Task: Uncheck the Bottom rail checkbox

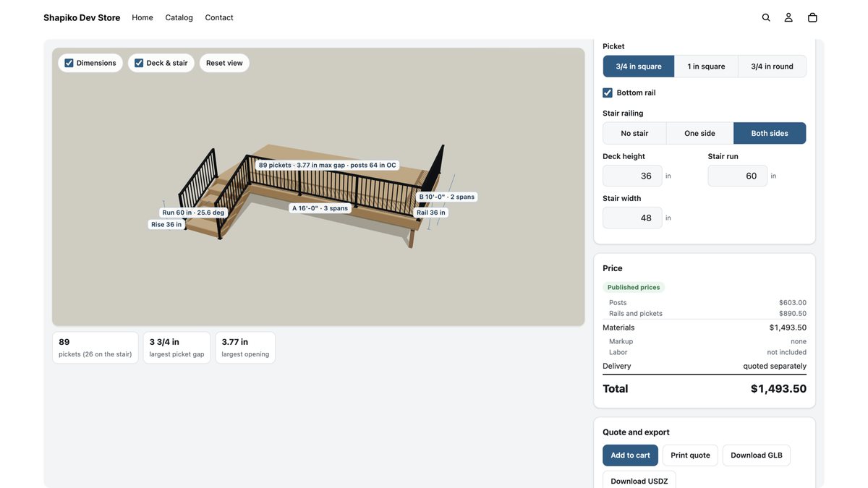Action: coord(608,93)
